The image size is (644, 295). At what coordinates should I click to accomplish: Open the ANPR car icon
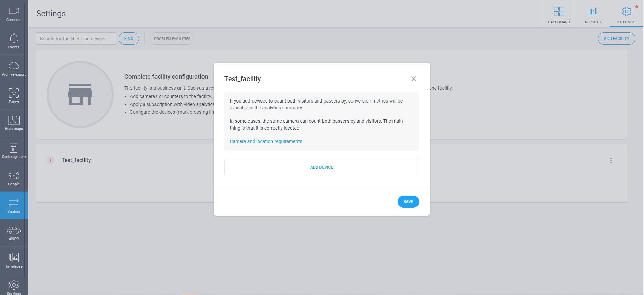tap(14, 230)
